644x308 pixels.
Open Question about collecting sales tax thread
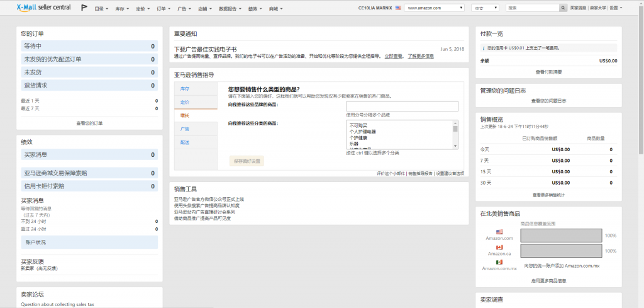coord(57,305)
